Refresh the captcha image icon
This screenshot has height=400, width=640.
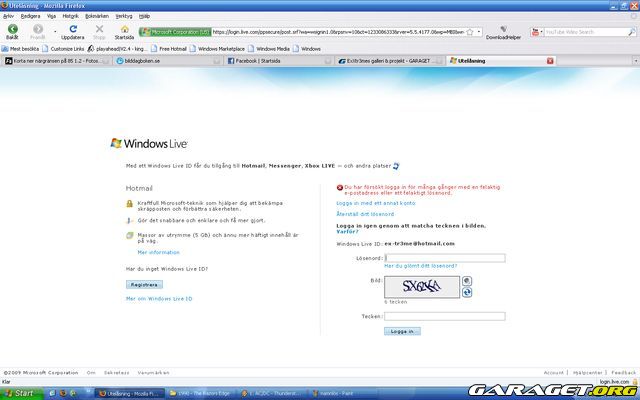(466, 292)
